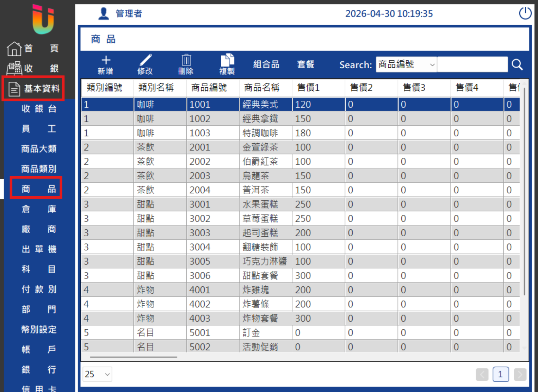Viewport: 538px width, 392px height.
Task: Click the search magnifier icon
Action: (x=517, y=64)
